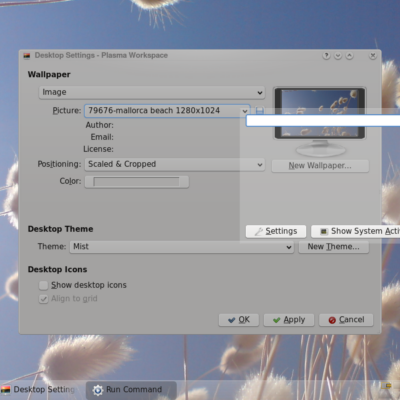Cancel the Desktop Settings dialog
This screenshot has height=400, width=400.
coord(346,320)
